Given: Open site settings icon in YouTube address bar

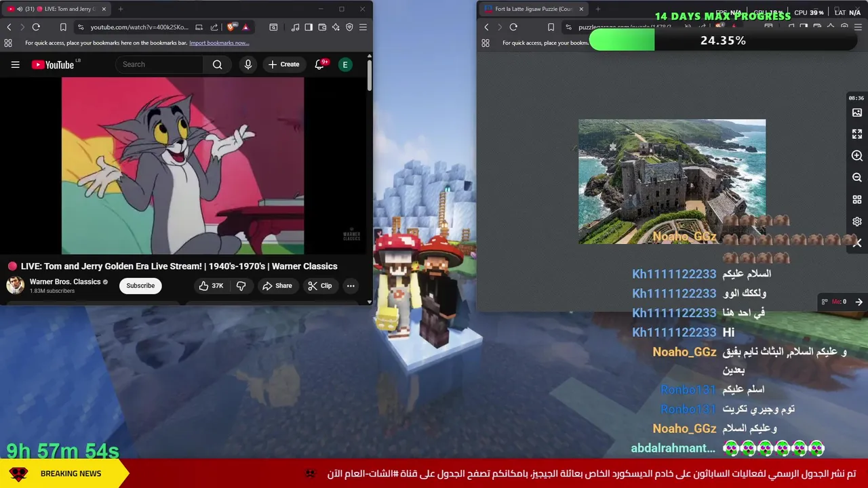Looking at the screenshot, I should (81, 27).
